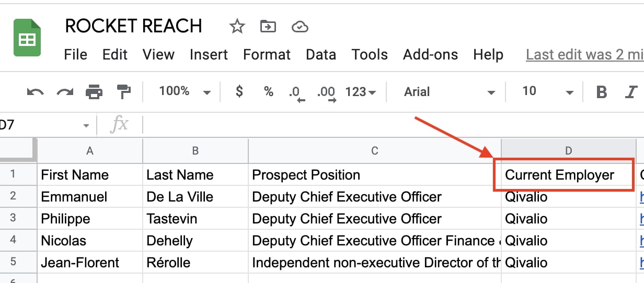Click the ROCKET REACH document title
This screenshot has height=283, width=644.
point(133,26)
